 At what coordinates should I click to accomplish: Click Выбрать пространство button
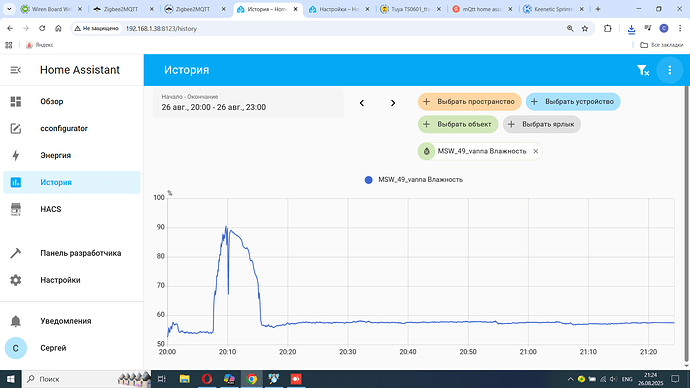[470, 102]
